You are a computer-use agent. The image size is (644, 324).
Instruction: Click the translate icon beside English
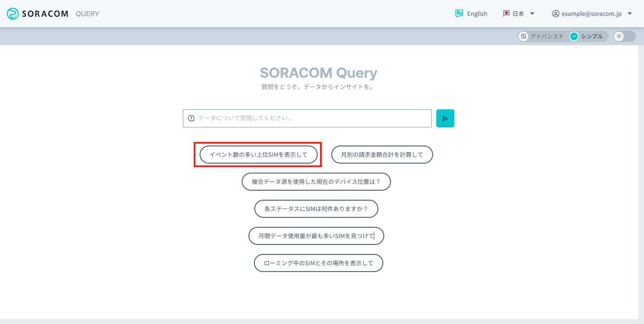(459, 14)
